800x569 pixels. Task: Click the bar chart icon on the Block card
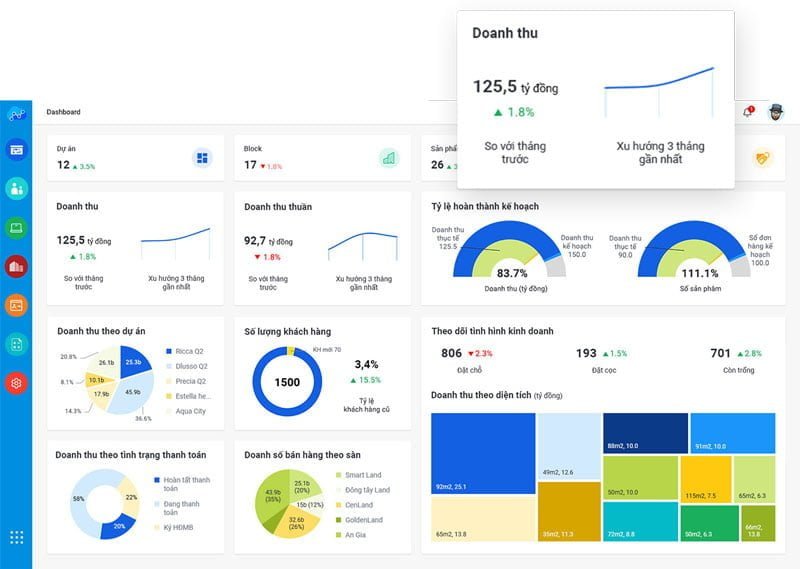[x=388, y=158]
